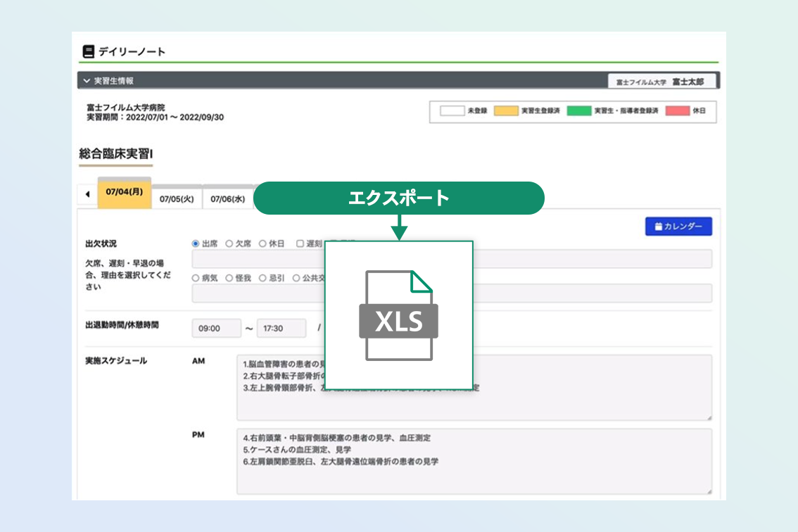The height and width of the screenshot is (532, 798).
Task: Switch to the 07/06(水) tab
Action: tap(227, 199)
